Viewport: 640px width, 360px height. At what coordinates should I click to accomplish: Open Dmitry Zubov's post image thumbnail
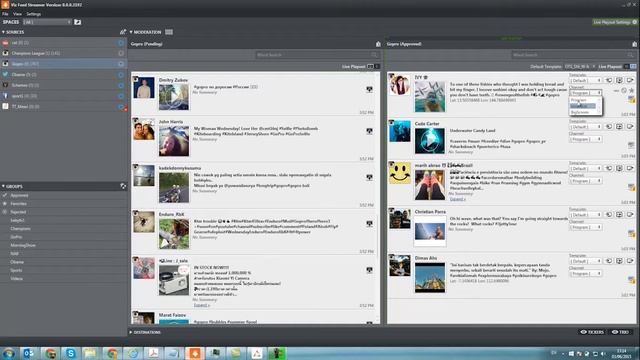click(174, 97)
